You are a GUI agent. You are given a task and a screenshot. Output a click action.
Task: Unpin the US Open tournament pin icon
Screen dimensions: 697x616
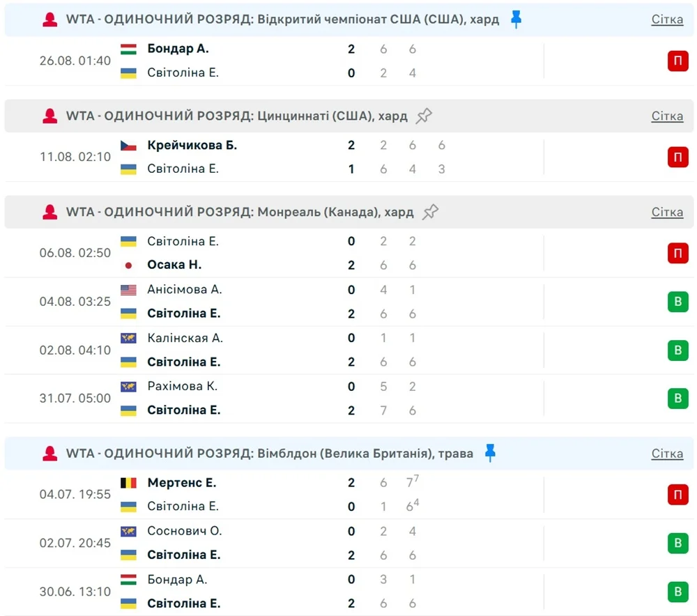[516, 20]
